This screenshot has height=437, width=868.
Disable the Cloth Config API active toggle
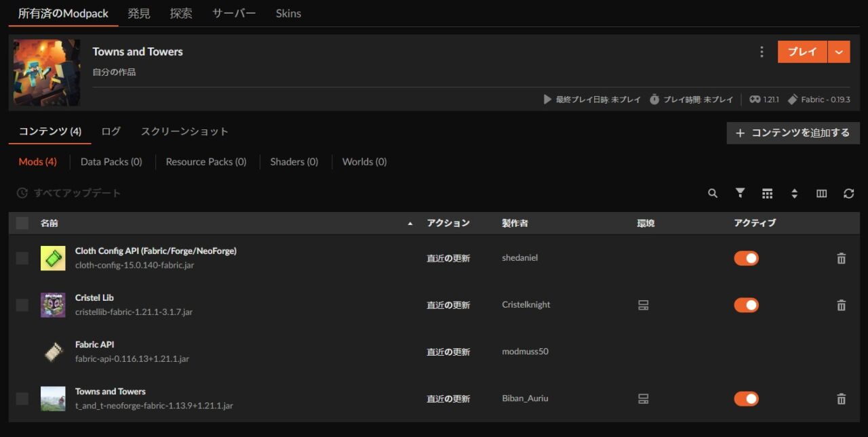click(746, 258)
